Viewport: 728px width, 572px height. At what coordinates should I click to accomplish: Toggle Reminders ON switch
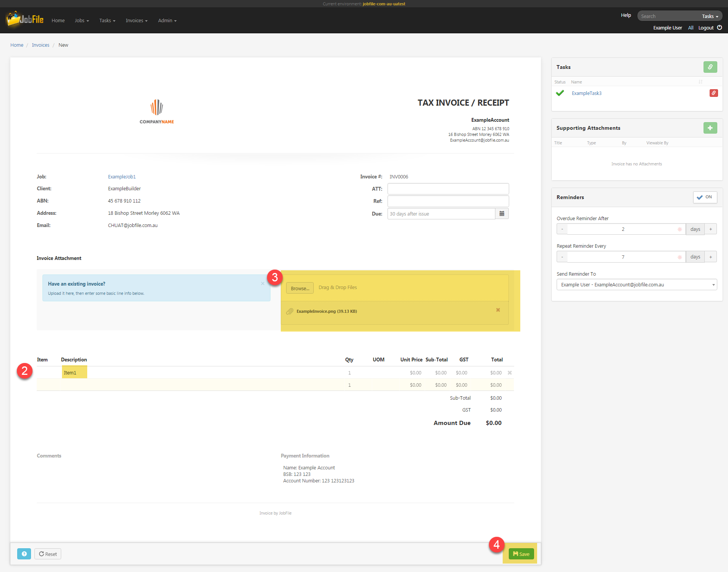[x=705, y=197]
